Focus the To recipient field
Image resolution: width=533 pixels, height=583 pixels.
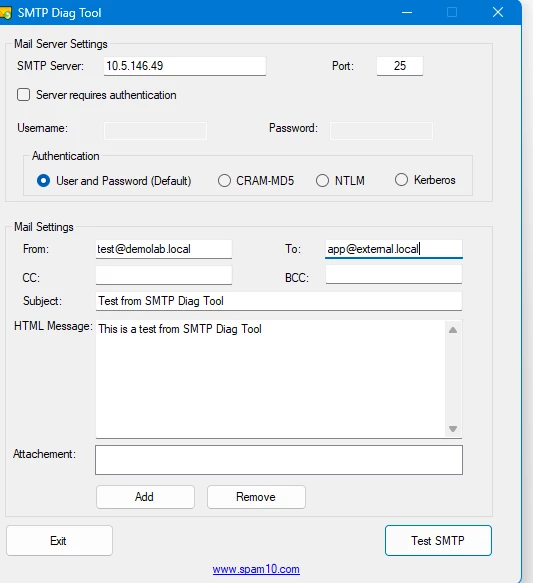click(394, 249)
